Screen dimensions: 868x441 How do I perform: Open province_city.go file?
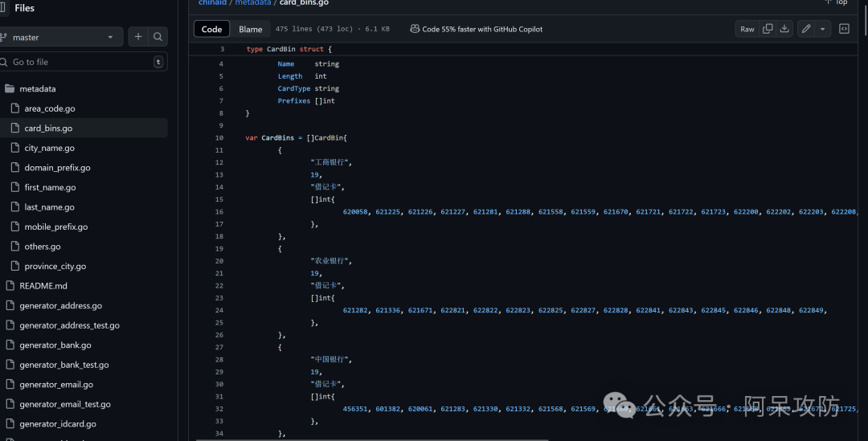tap(55, 266)
